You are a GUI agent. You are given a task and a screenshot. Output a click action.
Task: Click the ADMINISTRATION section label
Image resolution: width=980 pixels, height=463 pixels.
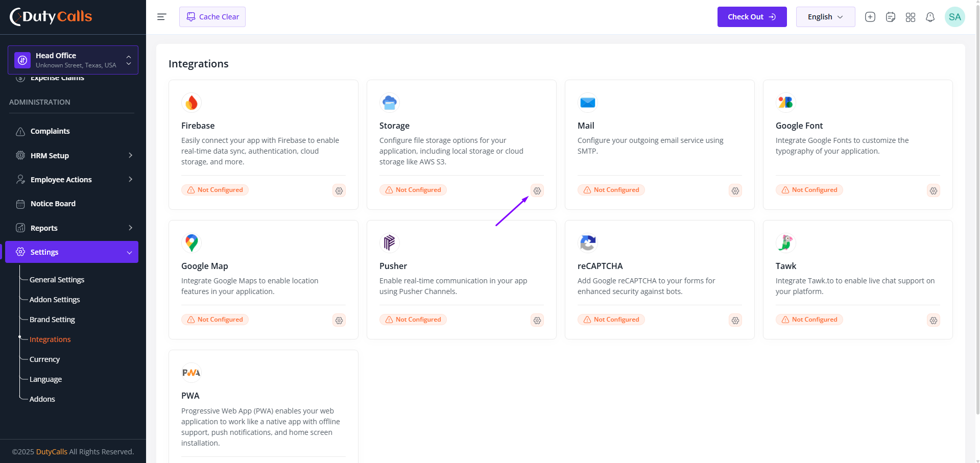click(40, 102)
